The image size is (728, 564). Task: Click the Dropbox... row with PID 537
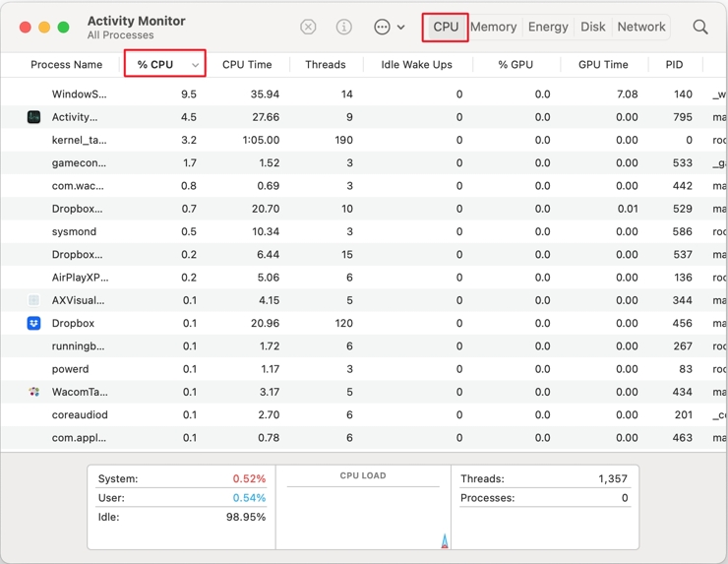tap(364, 255)
